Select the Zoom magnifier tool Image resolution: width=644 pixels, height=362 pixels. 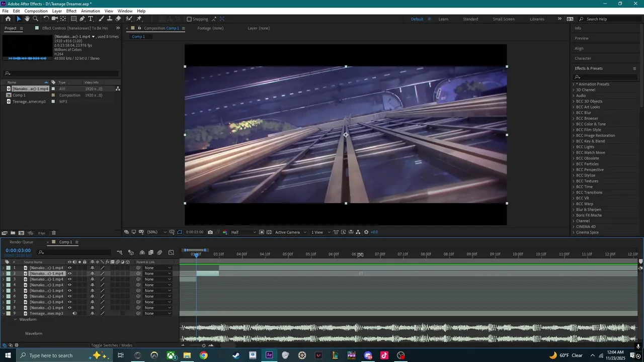coord(35,19)
